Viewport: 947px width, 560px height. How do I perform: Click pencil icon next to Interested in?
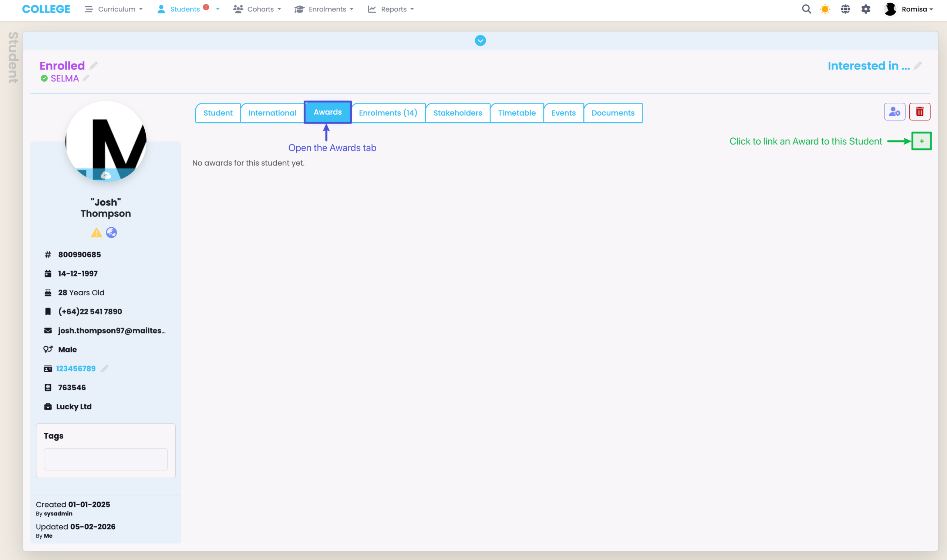[x=917, y=66]
